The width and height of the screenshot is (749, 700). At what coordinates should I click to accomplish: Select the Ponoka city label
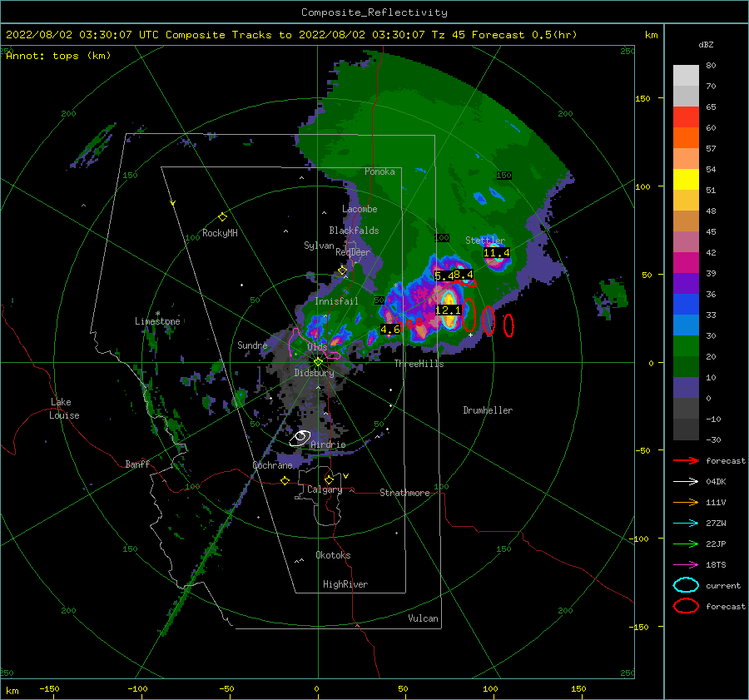pyautogui.click(x=379, y=171)
